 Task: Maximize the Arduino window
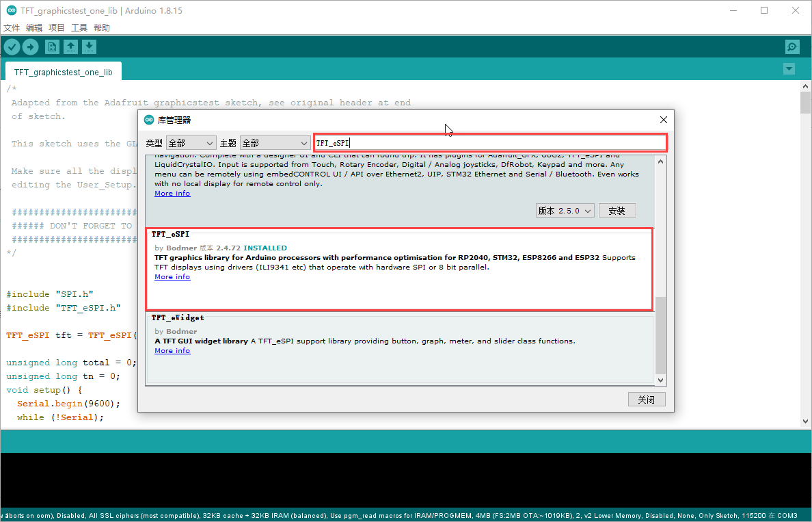click(764, 10)
